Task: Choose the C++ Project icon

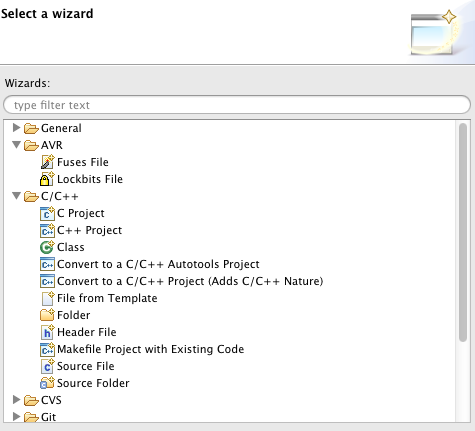Action: click(47, 230)
